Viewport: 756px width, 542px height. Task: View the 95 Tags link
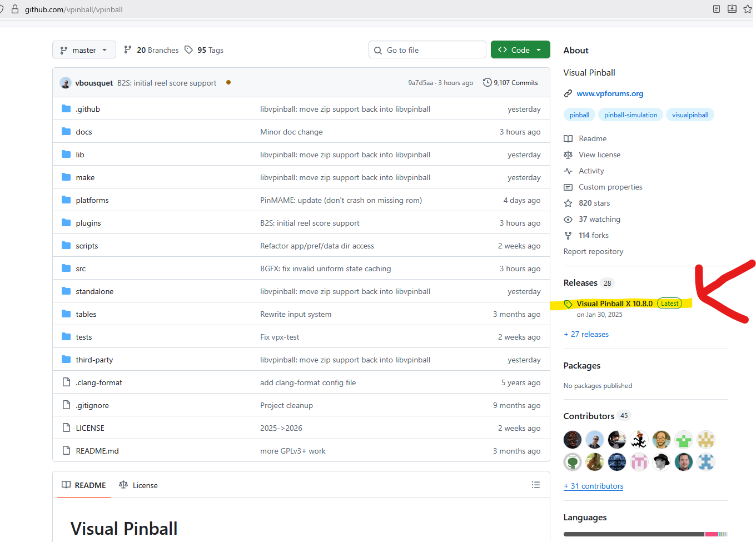pyautogui.click(x=204, y=50)
